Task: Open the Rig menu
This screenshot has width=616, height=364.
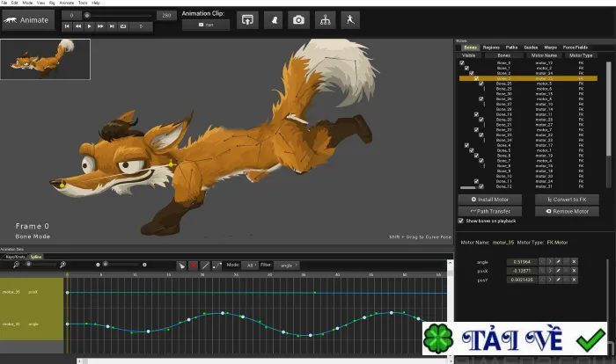Action: pyautogui.click(x=52, y=3)
